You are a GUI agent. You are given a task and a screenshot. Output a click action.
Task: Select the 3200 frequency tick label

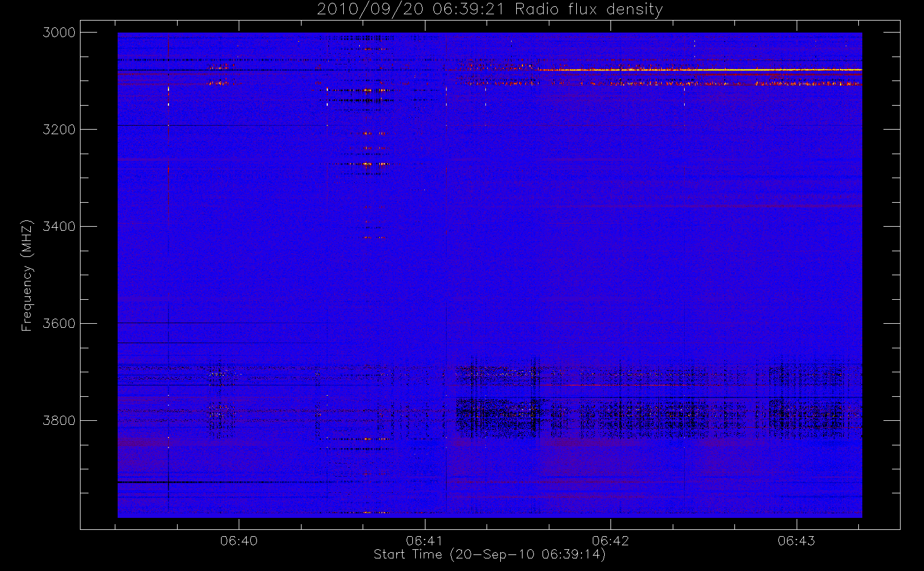tap(59, 130)
